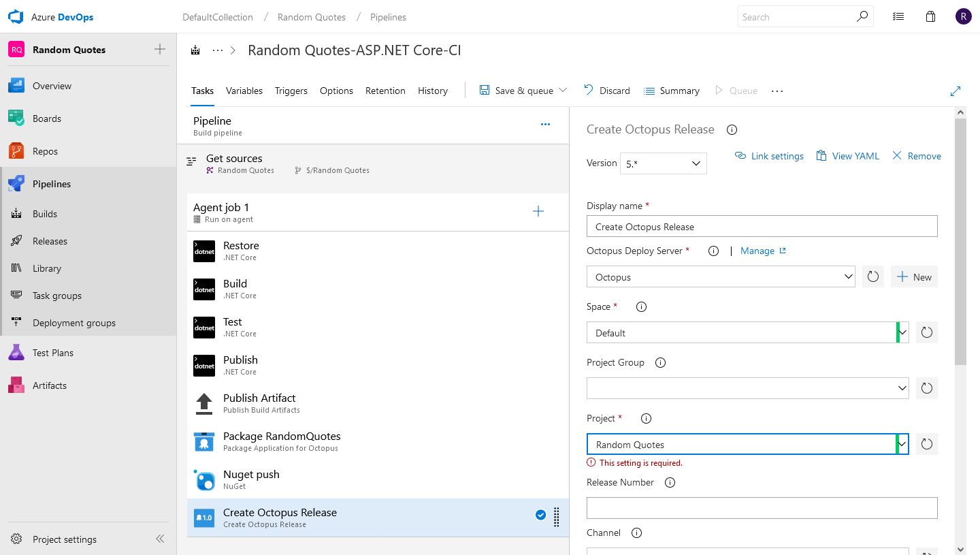980x555 pixels.
Task: Open the Octopus Deploy Server dropdown
Action: pyautogui.click(x=721, y=276)
